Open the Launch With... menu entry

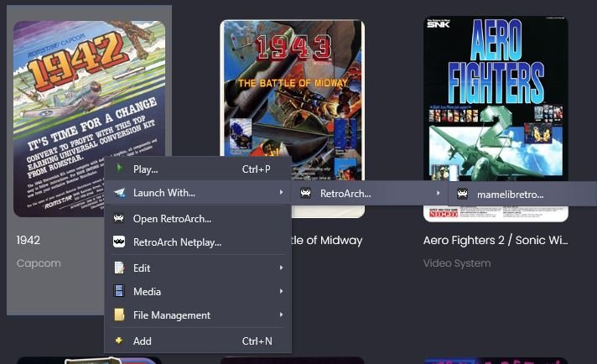click(x=198, y=193)
